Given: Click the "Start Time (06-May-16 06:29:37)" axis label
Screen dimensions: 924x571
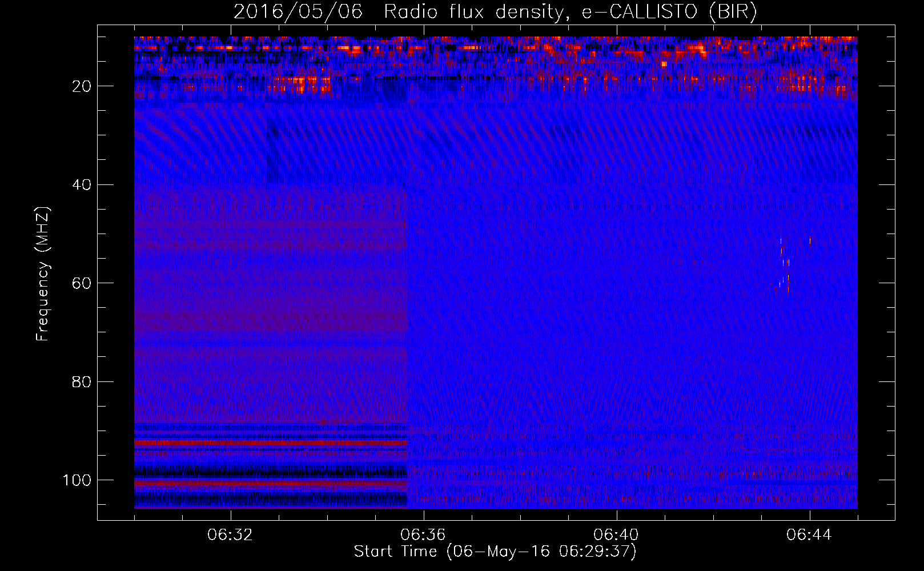Looking at the screenshot, I should pyautogui.click(x=495, y=552).
